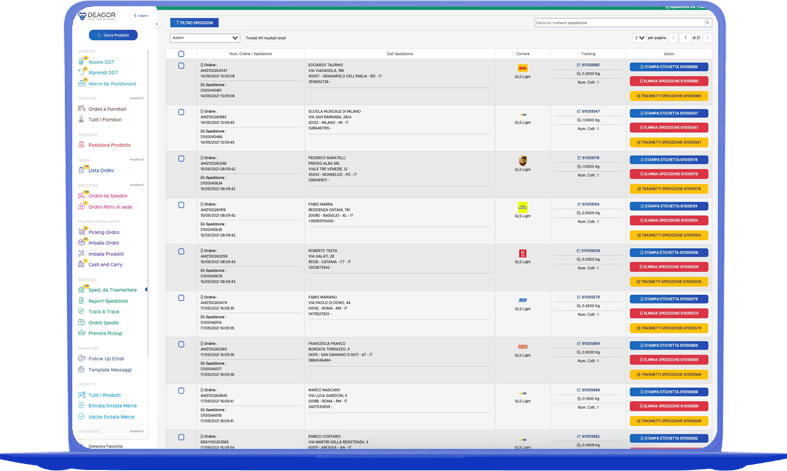Screen dimensions: 787x471
Task: Click the Deagor logo
Action: coord(97,16)
